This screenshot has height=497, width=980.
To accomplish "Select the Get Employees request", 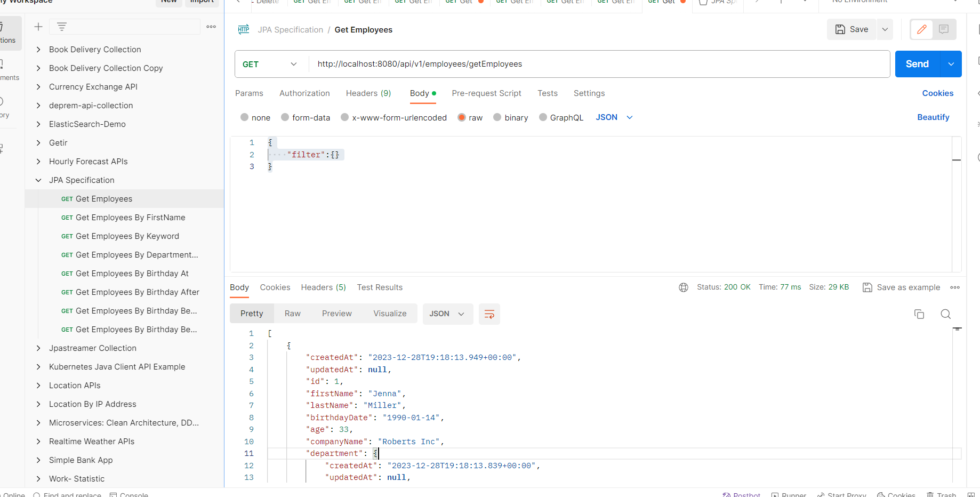I will coord(125,199).
